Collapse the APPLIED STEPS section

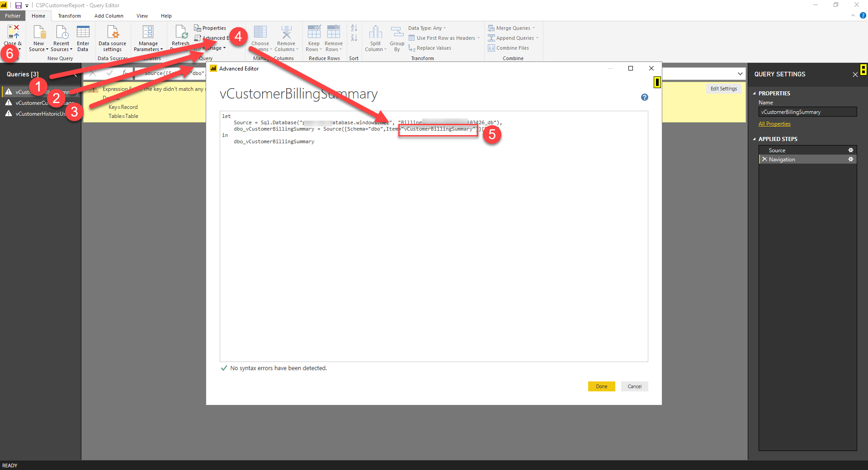click(x=754, y=139)
